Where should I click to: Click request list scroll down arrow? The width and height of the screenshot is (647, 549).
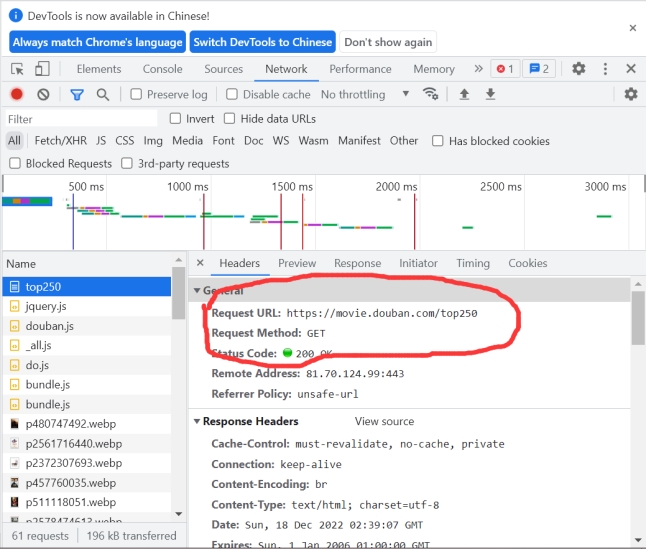coord(179,514)
